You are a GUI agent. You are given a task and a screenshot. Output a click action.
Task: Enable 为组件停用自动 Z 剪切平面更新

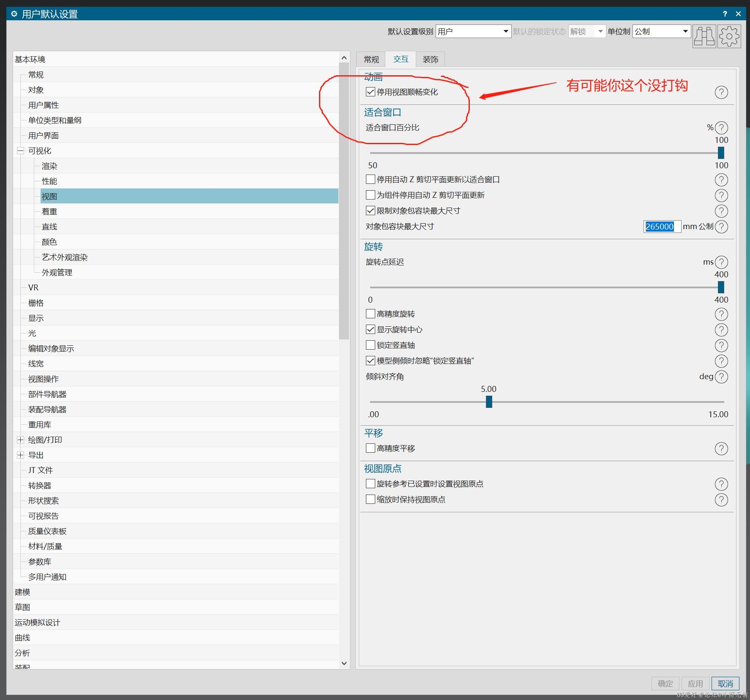tap(371, 195)
